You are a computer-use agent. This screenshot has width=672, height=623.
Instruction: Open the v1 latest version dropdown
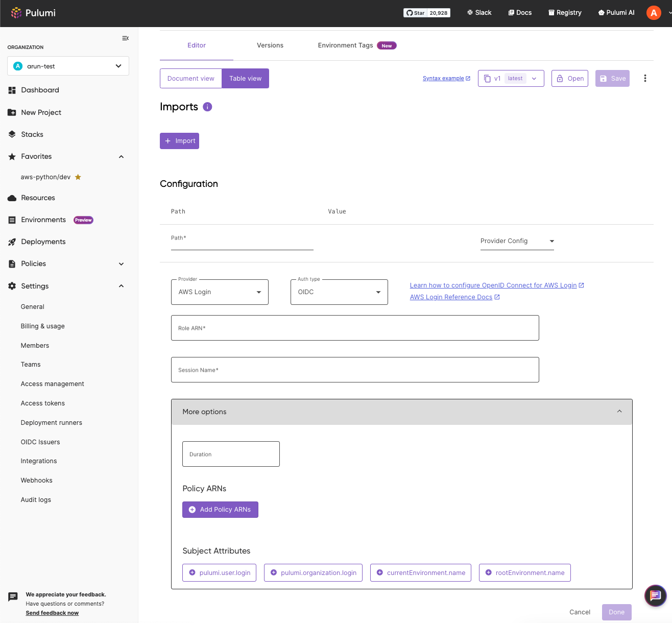(511, 79)
